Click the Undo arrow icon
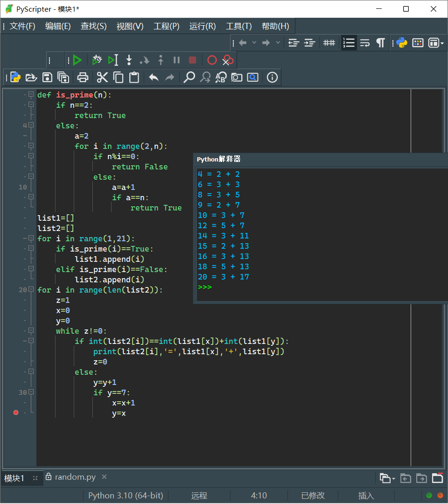Screen dimensions: 448x504 click(154, 77)
